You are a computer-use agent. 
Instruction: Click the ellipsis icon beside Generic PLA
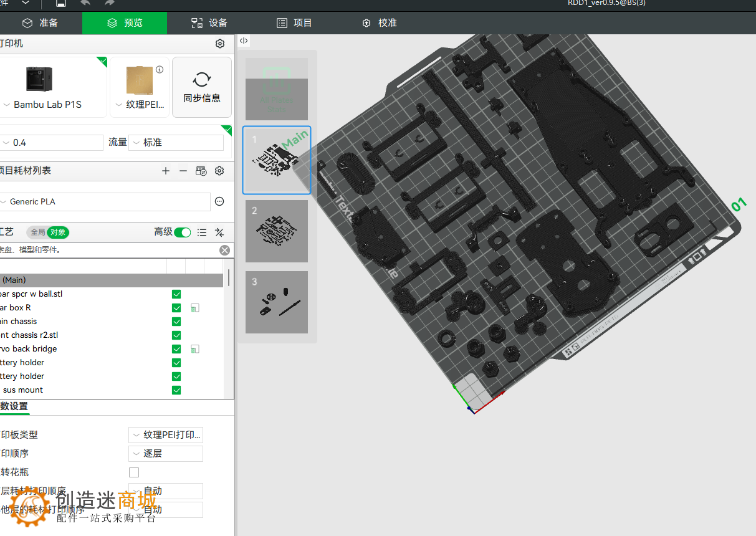pos(220,201)
